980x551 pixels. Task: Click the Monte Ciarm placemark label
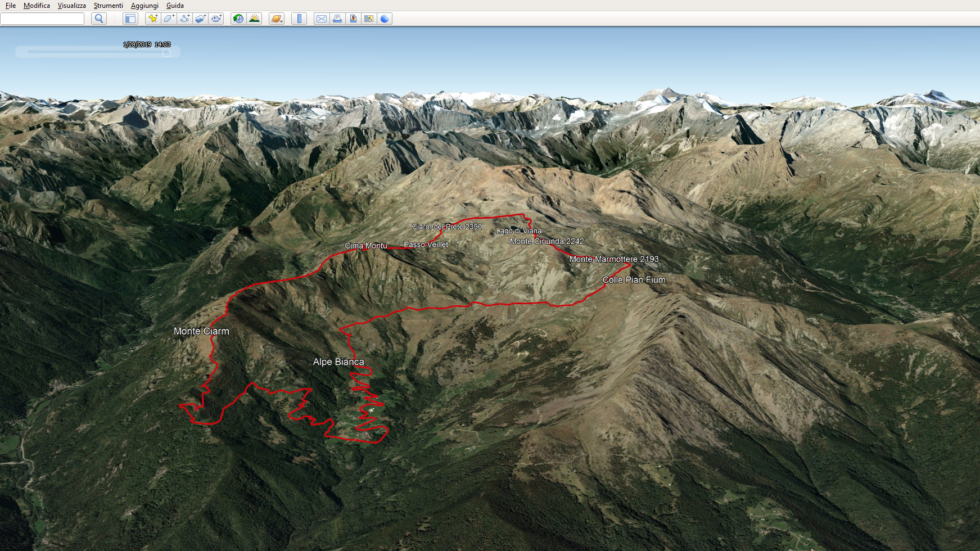coord(201,331)
